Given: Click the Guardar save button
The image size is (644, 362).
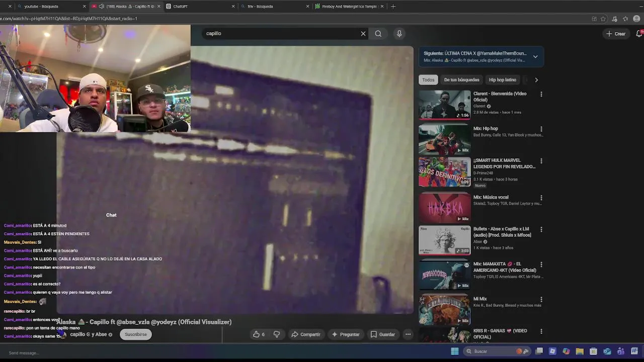Looking at the screenshot, I should (x=383, y=334).
